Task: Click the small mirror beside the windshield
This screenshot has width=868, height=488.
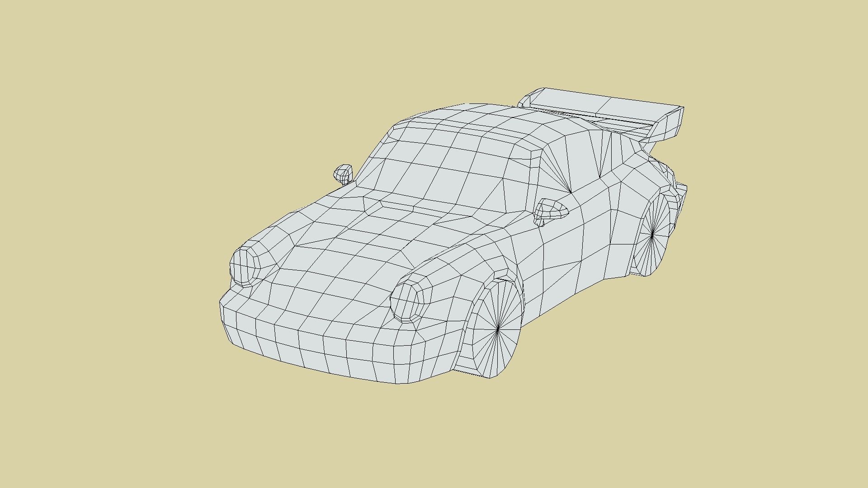Action: [344, 174]
